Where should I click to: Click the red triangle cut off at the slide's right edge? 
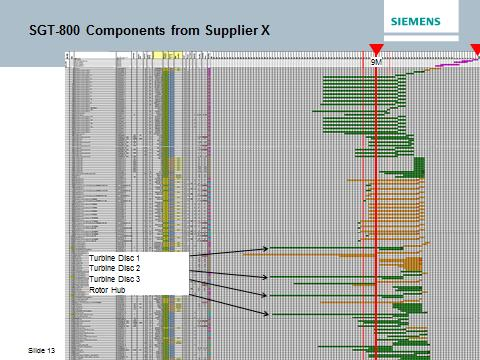tap(476, 50)
